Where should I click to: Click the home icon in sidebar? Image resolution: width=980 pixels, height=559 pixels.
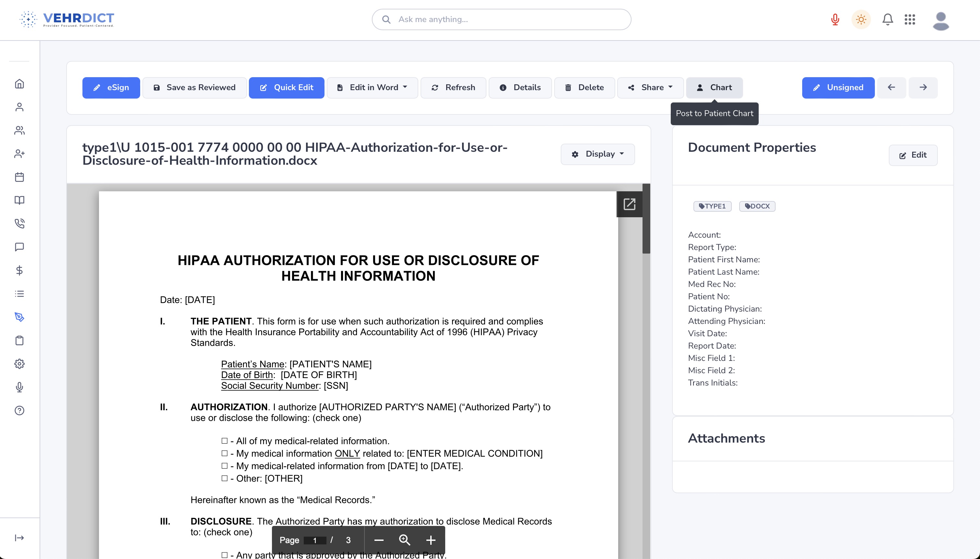pos(19,84)
